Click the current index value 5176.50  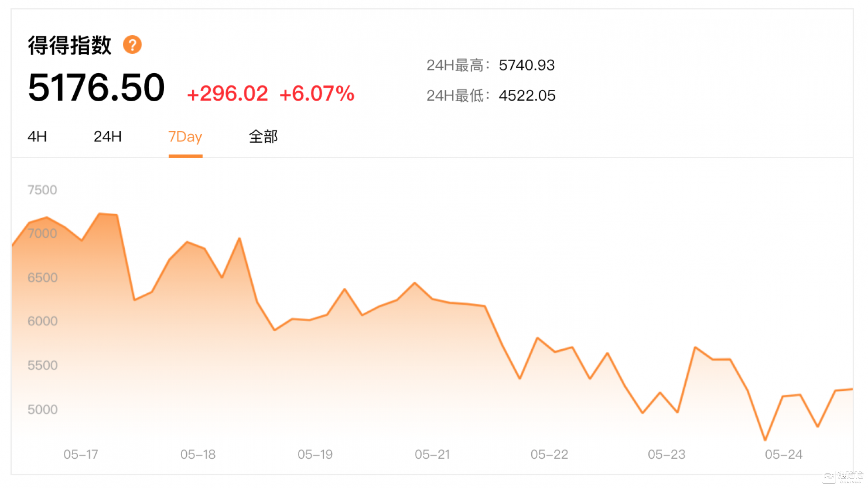[x=96, y=87]
